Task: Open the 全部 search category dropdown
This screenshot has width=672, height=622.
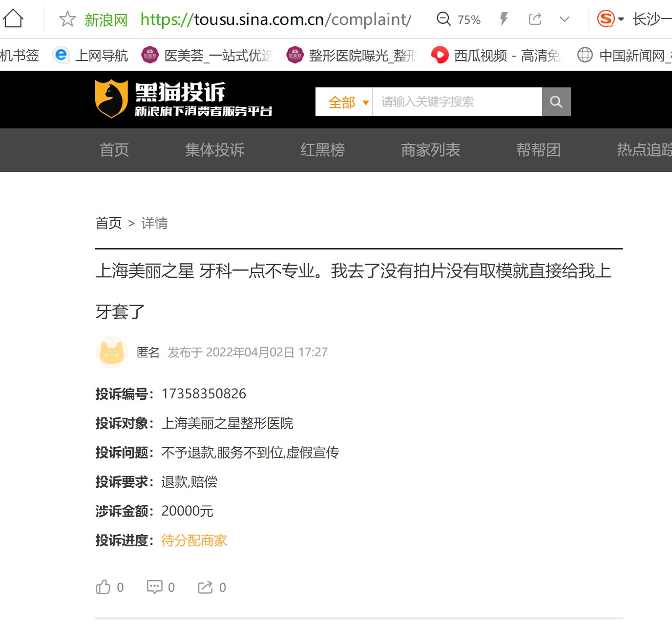Action: [x=344, y=102]
